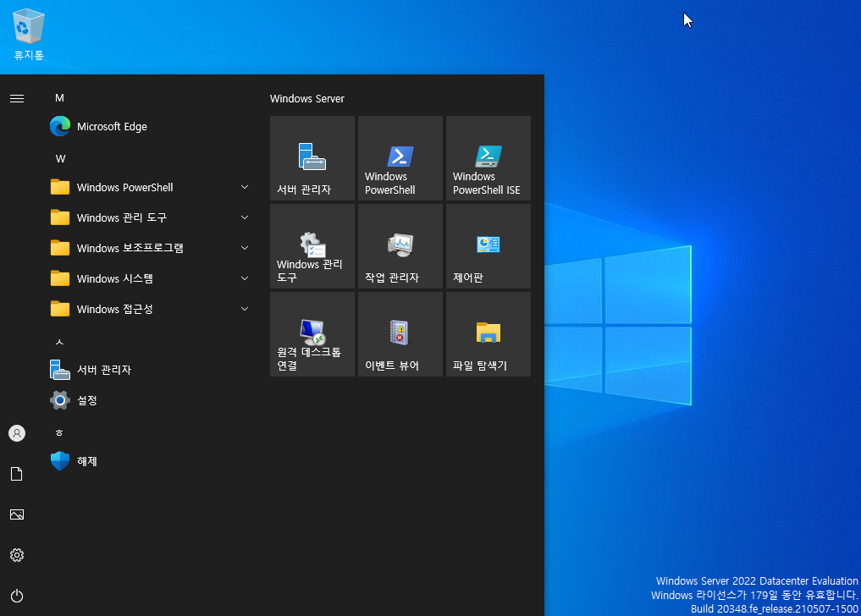861x616 pixels.
Task: Open the 서버 관리자 tile
Action: [312, 158]
